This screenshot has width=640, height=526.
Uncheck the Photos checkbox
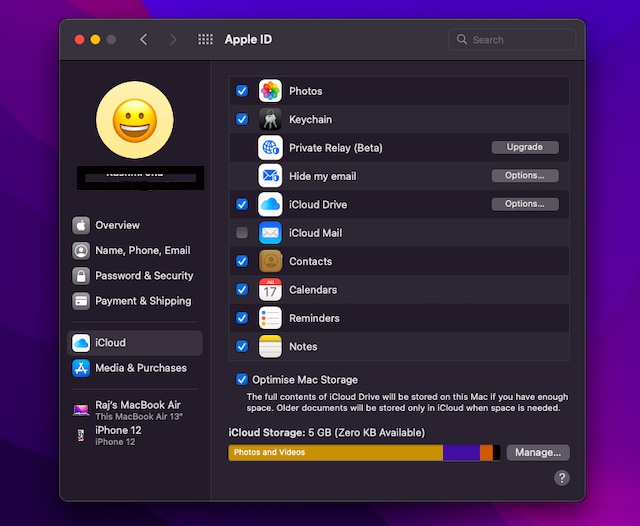pyautogui.click(x=242, y=91)
